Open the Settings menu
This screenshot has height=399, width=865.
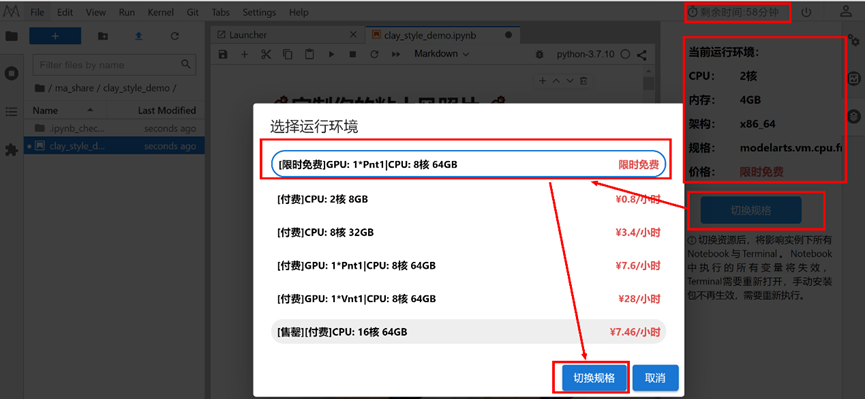(259, 12)
